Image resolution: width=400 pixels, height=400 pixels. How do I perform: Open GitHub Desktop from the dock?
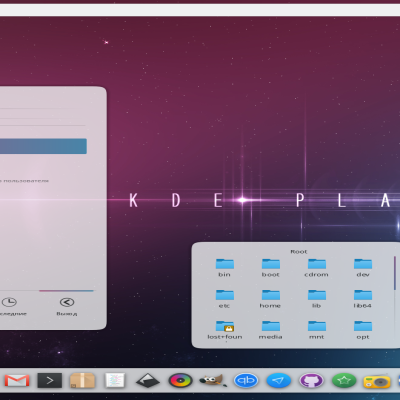[x=311, y=380]
